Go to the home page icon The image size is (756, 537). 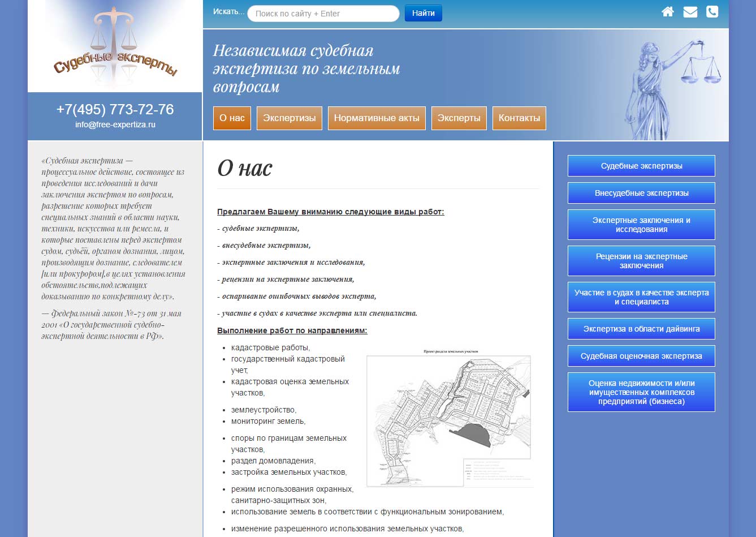[x=668, y=12]
